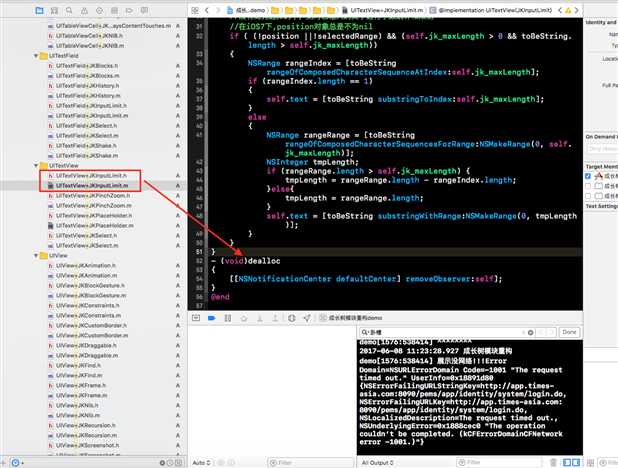Click the variables view Filter field
Viewport: 618px width, 468px height.
(310, 462)
